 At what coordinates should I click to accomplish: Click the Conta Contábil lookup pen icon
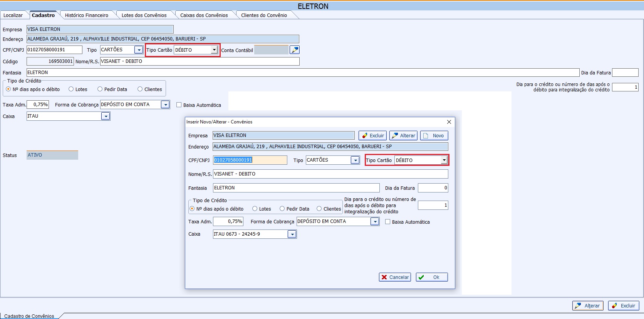(294, 50)
